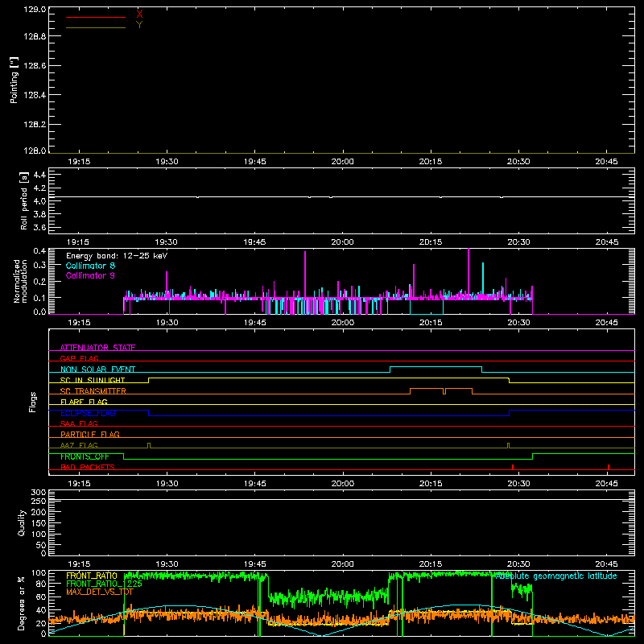Image resolution: width=644 pixels, height=644 pixels.
Task: Click the olive Y legend line
Action: 96,27
